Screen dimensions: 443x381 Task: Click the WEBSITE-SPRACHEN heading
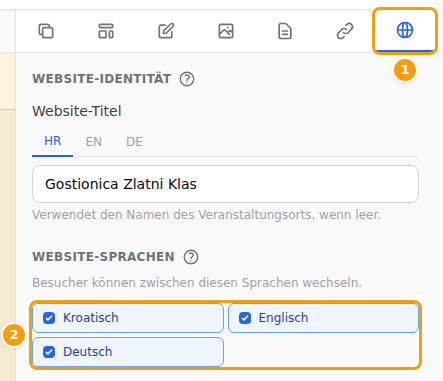[x=103, y=257]
